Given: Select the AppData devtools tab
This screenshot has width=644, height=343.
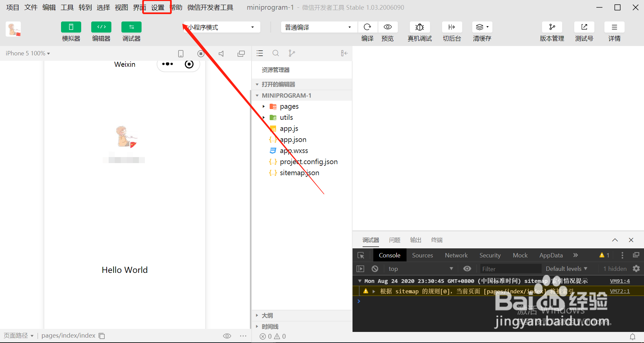Looking at the screenshot, I should (551, 255).
